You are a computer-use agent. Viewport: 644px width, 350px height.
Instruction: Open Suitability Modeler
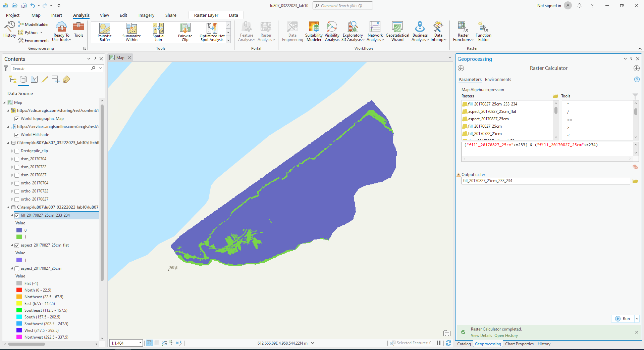(x=314, y=31)
